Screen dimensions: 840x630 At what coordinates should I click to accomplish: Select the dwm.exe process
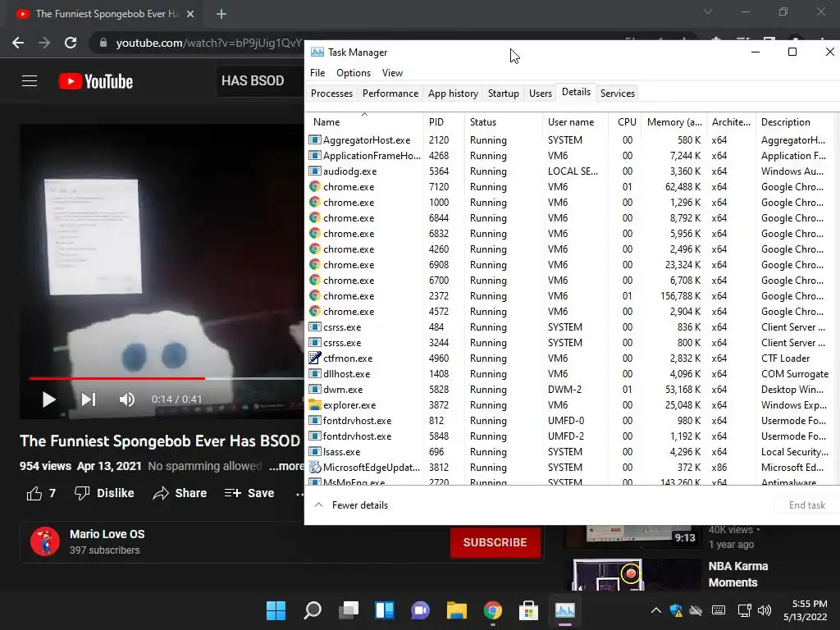pyautogui.click(x=570, y=390)
